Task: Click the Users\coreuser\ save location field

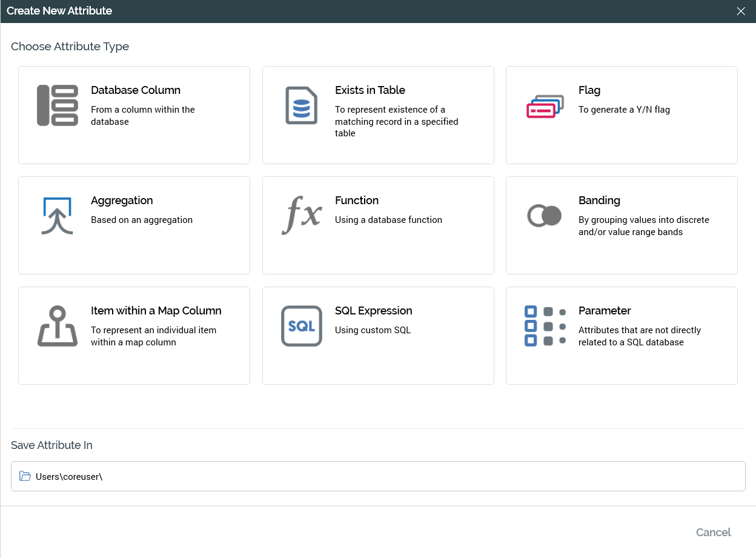Action: click(x=378, y=476)
